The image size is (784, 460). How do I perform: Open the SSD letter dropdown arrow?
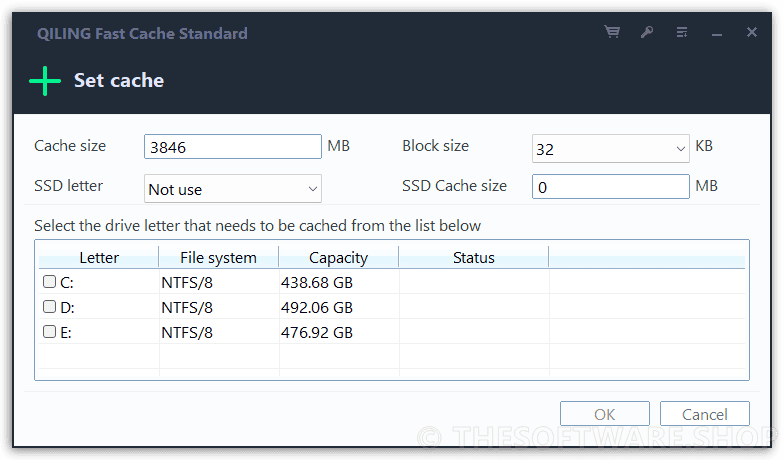[312, 188]
